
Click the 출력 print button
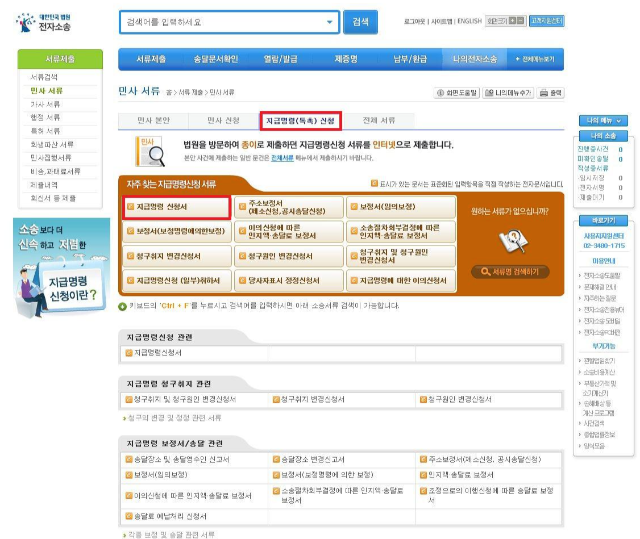pos(550,93)
